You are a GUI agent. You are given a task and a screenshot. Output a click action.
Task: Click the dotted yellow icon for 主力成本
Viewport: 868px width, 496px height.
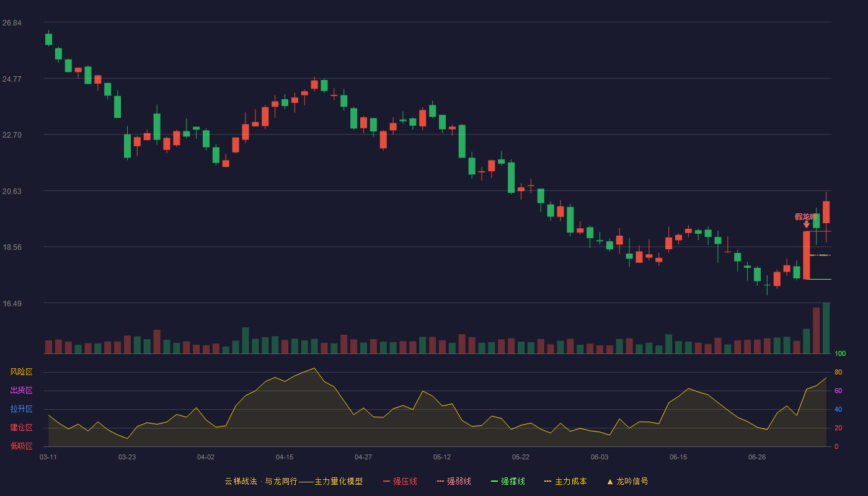[x=547, y=481]
